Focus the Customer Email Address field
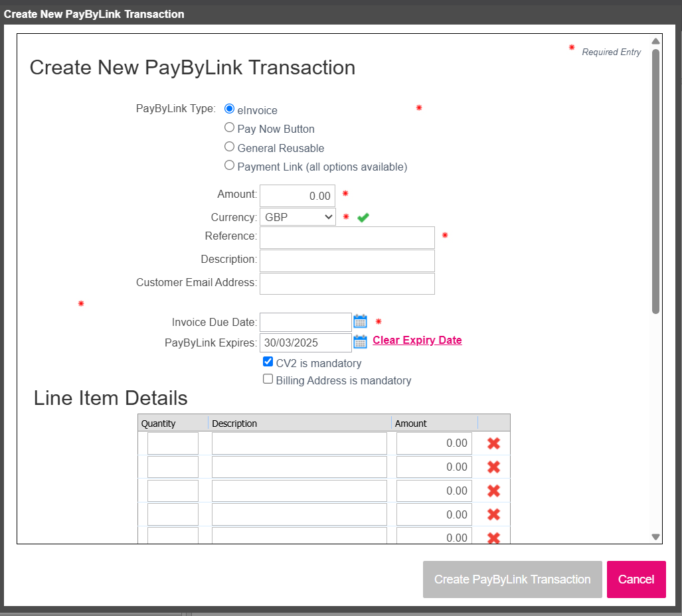The image size is (682, 616). (x=347, y=284)
